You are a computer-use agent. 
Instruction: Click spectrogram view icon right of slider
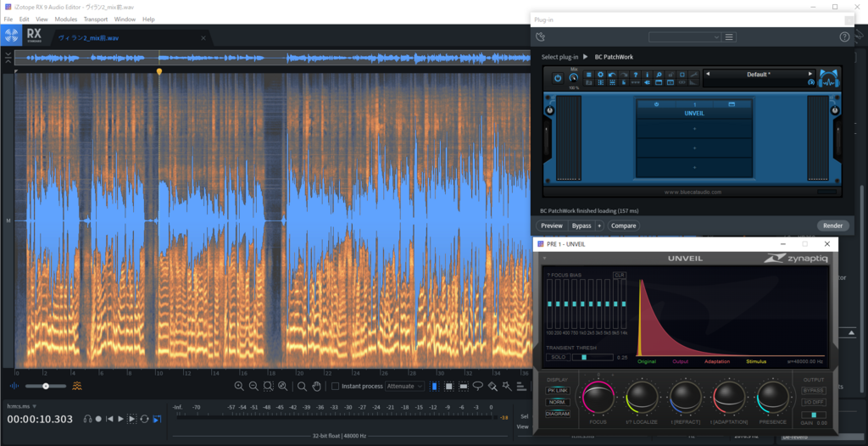[x=77, y=386]
